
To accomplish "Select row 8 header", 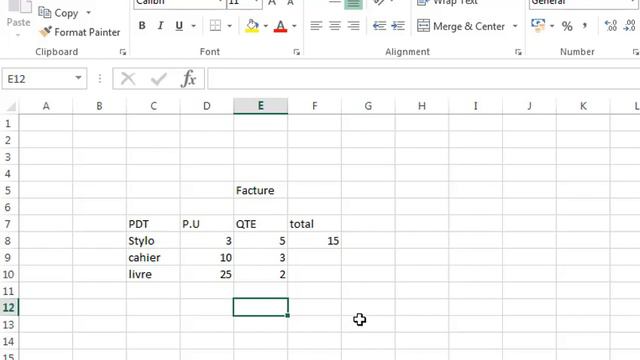I will (x=8, y=241).
